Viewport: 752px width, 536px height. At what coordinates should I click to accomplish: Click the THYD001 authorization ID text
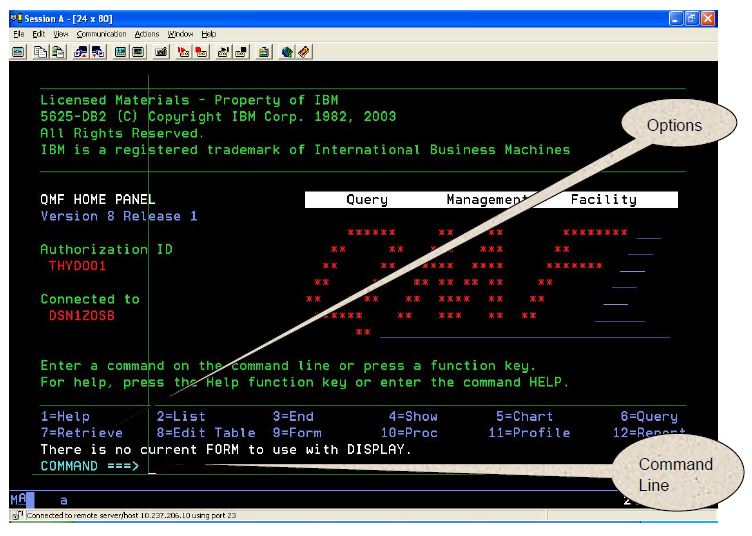pyautogui.click(x=77, y=266)
